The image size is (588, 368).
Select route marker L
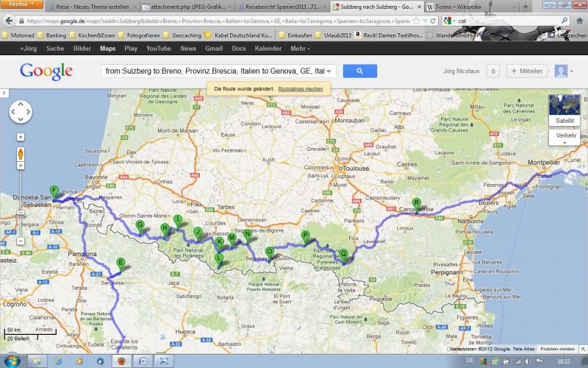(x=218, y=260)
